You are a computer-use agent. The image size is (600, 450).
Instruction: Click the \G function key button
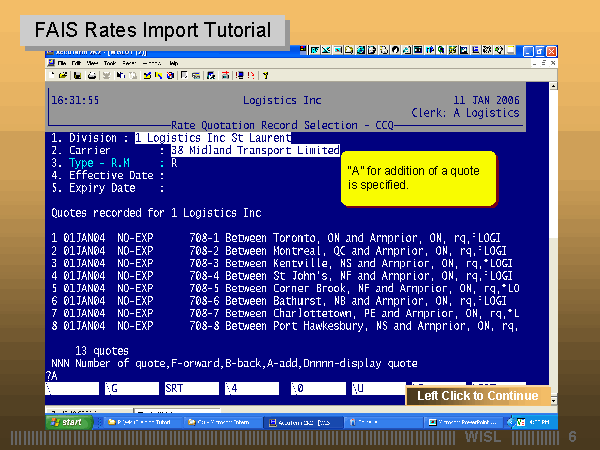132,388
